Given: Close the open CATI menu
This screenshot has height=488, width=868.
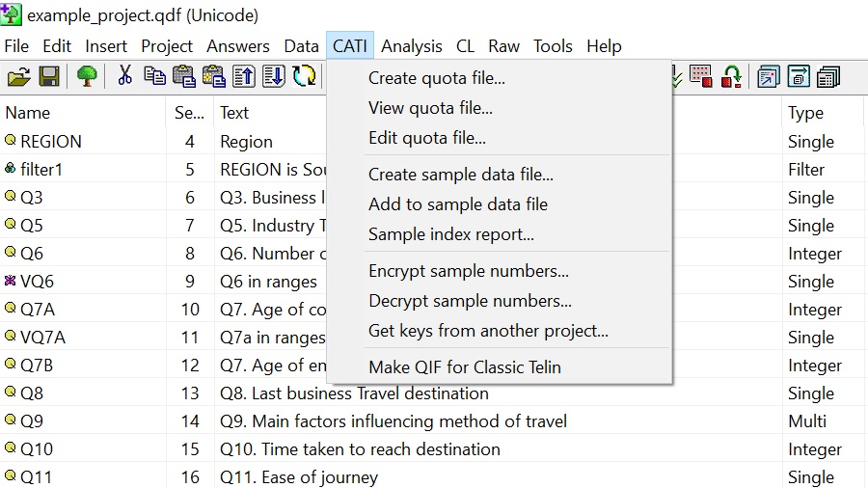Looking at the screenshot, I should pos(350,46).
